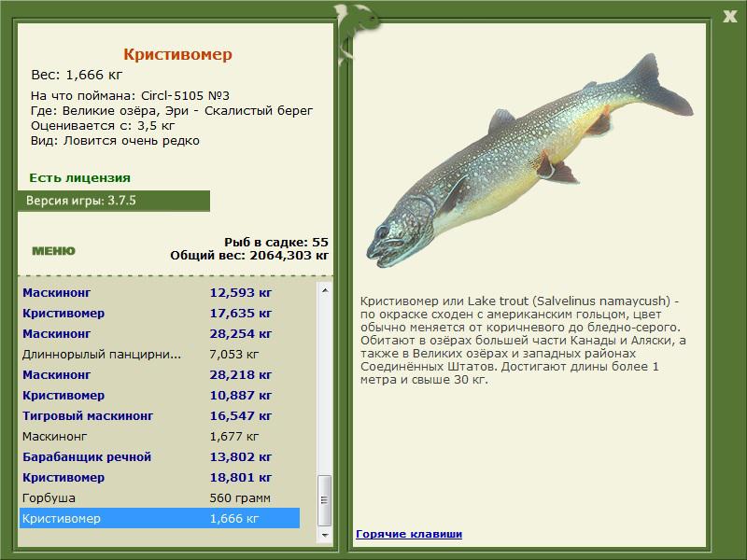Screen dimensions: 747x560
Task: Select Кристивомер 17,635 кг entry
Action: point(160,313)
